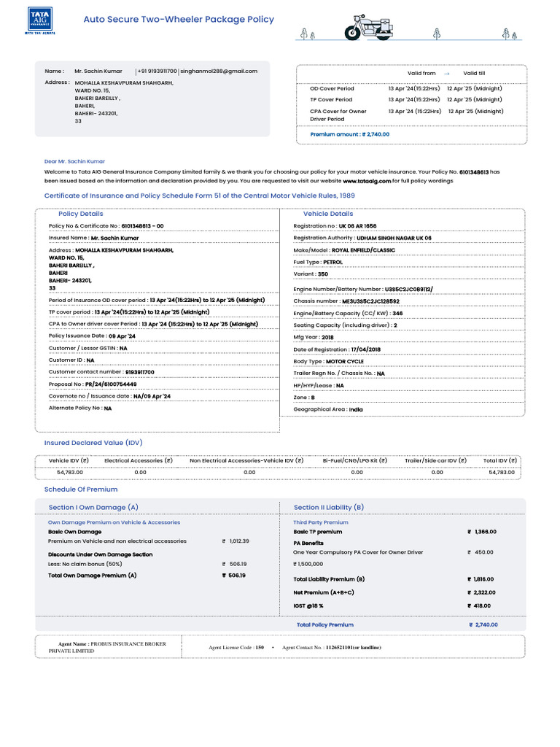Click 'Geographical Area : India'
The height and width of the screenshot is (747, 560).
tap(328, 410)
